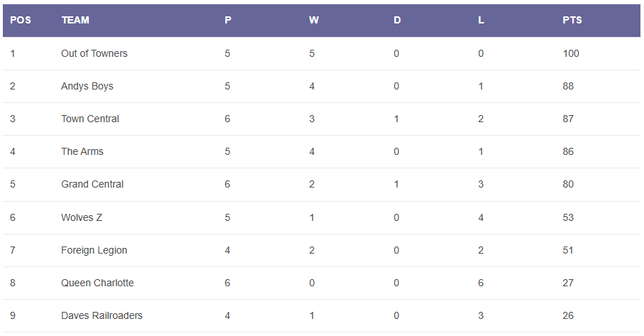644x336 pixels.
Task: Select the Andys Boys team name
Action: coord(87,86)
